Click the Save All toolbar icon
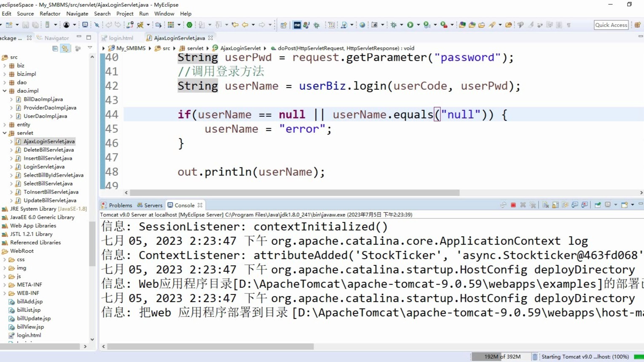Image resolution: width=644 pixels, height=362 pixels. [35, 25]
